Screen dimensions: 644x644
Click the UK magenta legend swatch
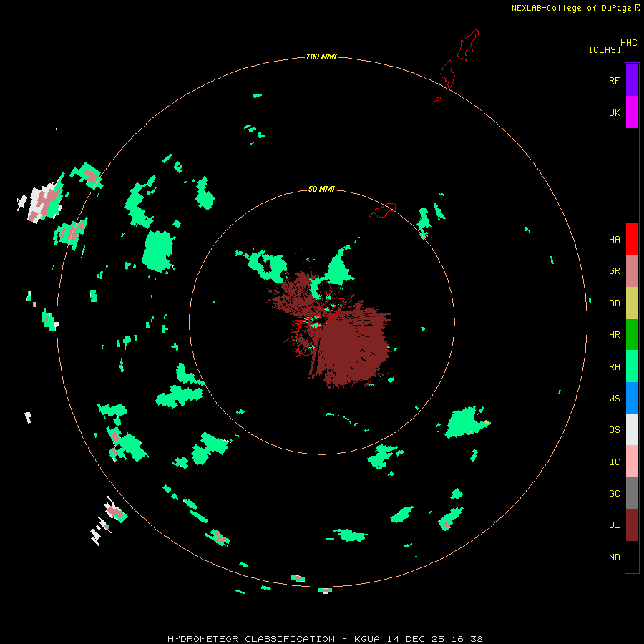[632, 112]
